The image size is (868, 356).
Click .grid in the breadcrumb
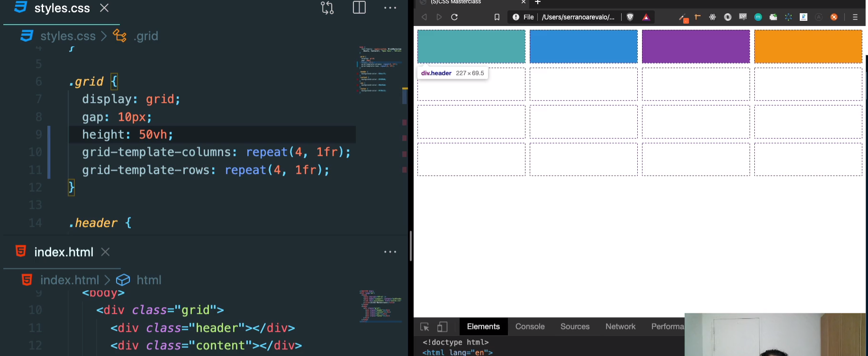pos(146,36)
